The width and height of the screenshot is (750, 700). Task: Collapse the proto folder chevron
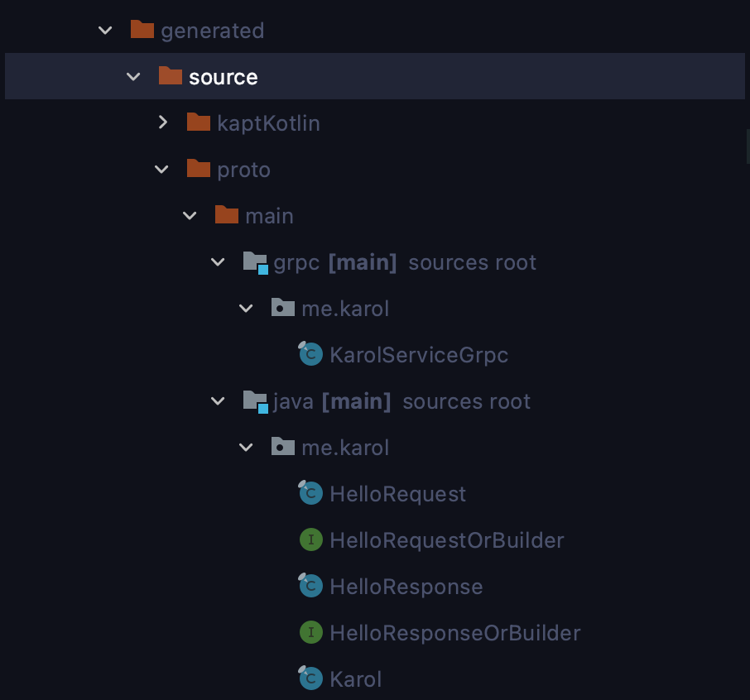[x=161, y=170]
